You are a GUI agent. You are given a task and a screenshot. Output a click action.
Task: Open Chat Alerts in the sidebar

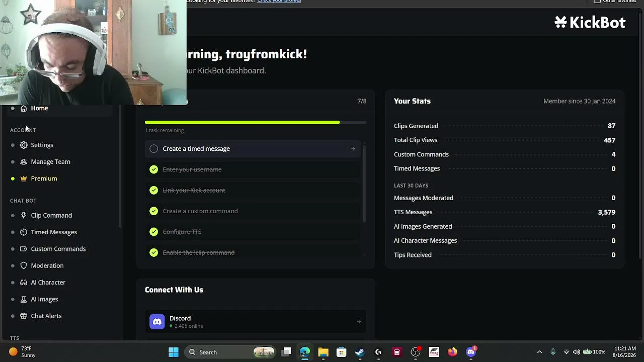click(46, 316)
